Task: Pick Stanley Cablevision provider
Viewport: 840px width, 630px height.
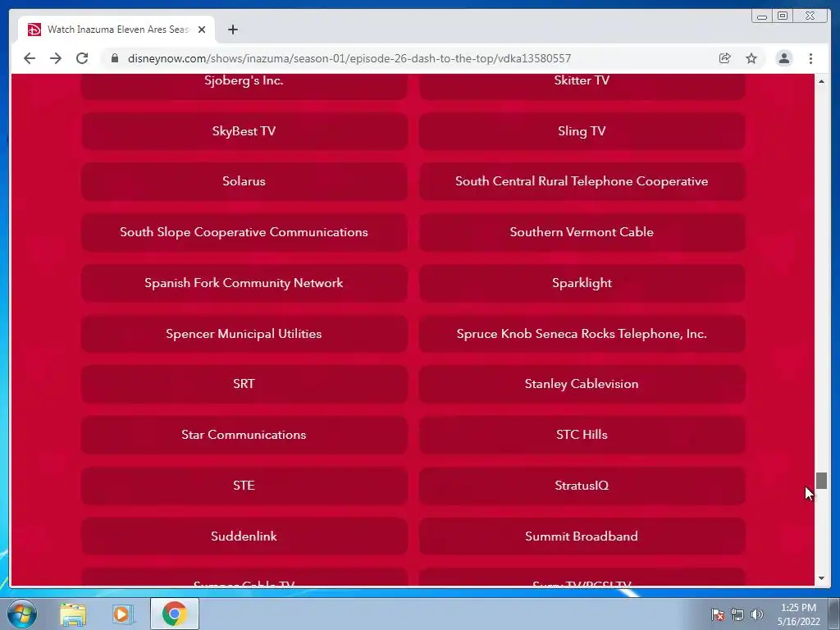Action: (582, 384)
